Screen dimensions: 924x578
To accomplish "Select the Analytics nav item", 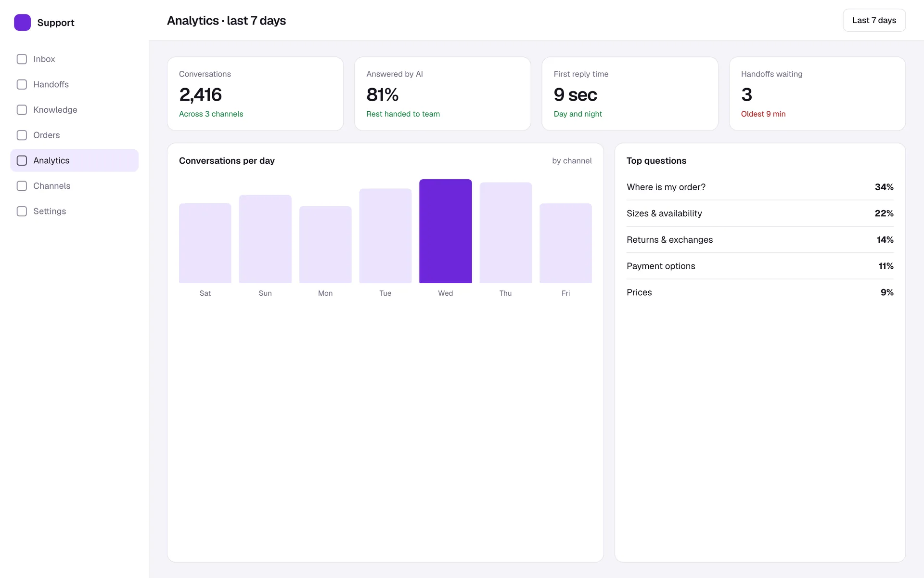I will coord(74,160).
